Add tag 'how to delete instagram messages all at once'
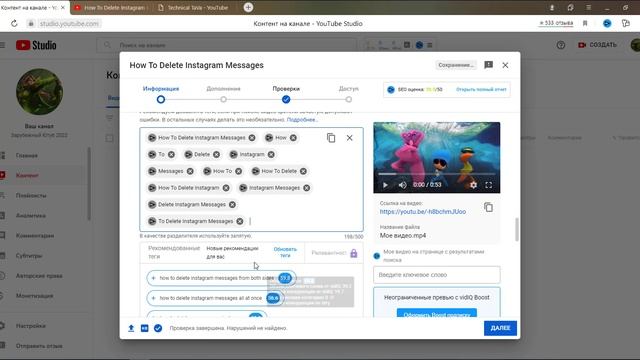Image resolution: width=640 pixels, height=360 pixels. click(x=215, y=298)
